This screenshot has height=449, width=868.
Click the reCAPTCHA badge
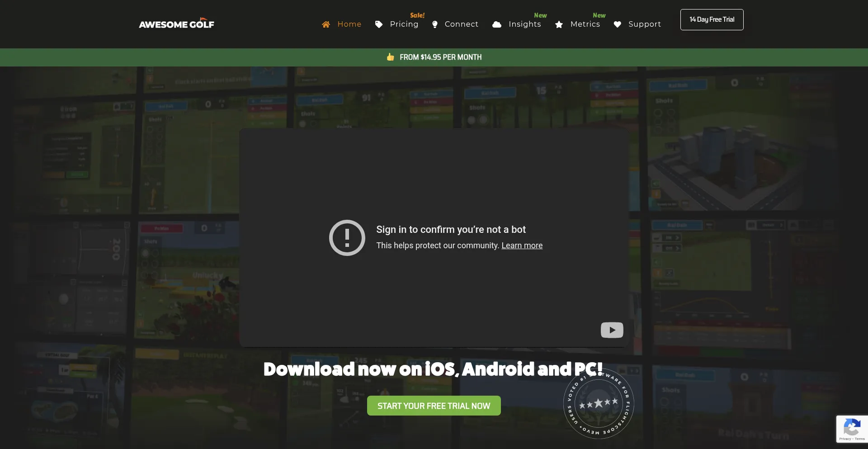coord(852,429)
